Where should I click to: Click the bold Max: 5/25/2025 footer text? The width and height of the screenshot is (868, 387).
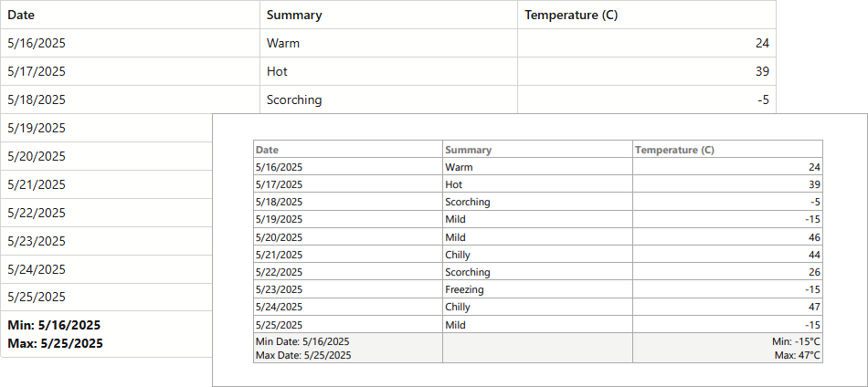(x=56, y=343)
